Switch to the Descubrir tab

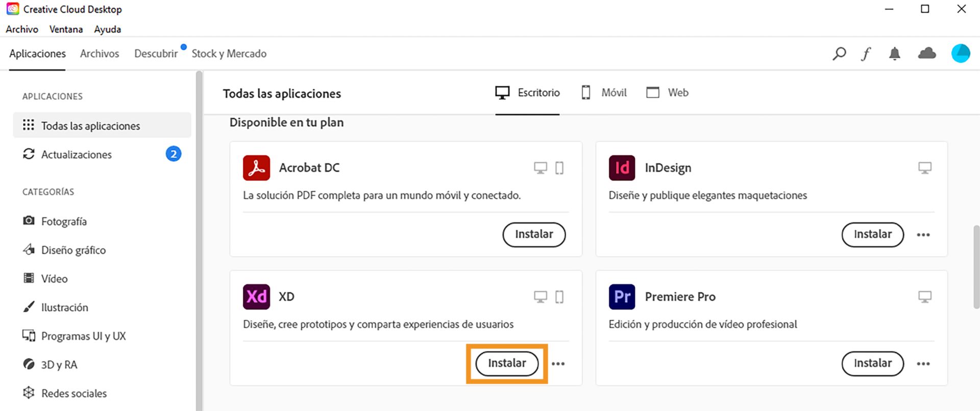click(156, 54)
